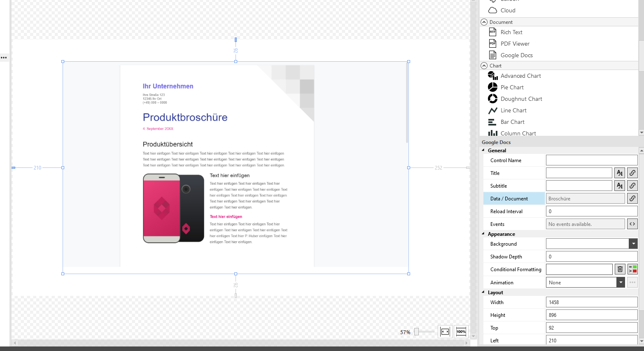The width and height of the screenshot is (644, 351).
Task: Click the zoom slider handle
Action: click(x=416, y=332)
